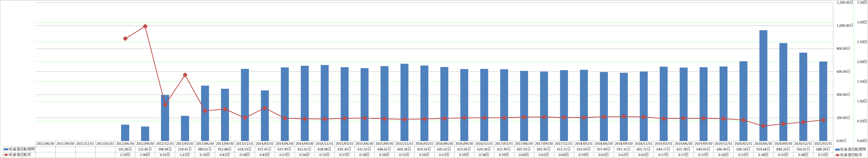Click the 0.38回 ratio under 2020/06/30
Image resolution: width=868 pixels, height=158 pixels.
pyautogui.click(x=763, y=155)
